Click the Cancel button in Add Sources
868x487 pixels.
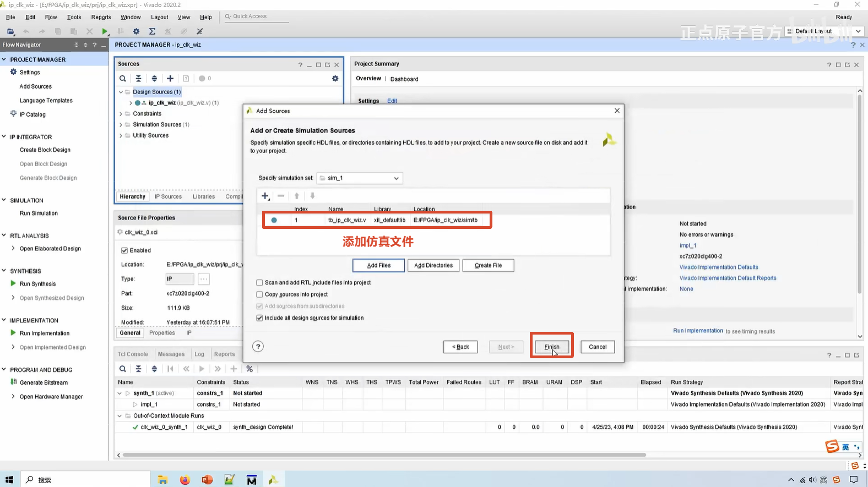[x=598, y=347]
